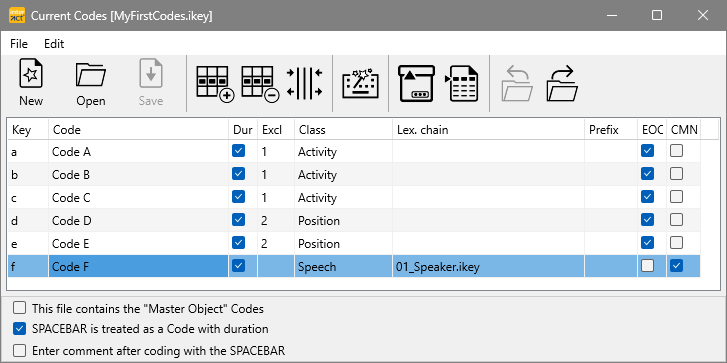
Task: Select the 'Code F' cell
Action: coord(139,266)
